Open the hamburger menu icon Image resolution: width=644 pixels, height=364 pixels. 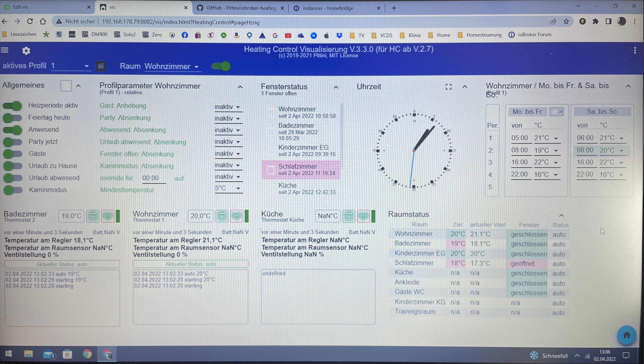click(5, 51)
